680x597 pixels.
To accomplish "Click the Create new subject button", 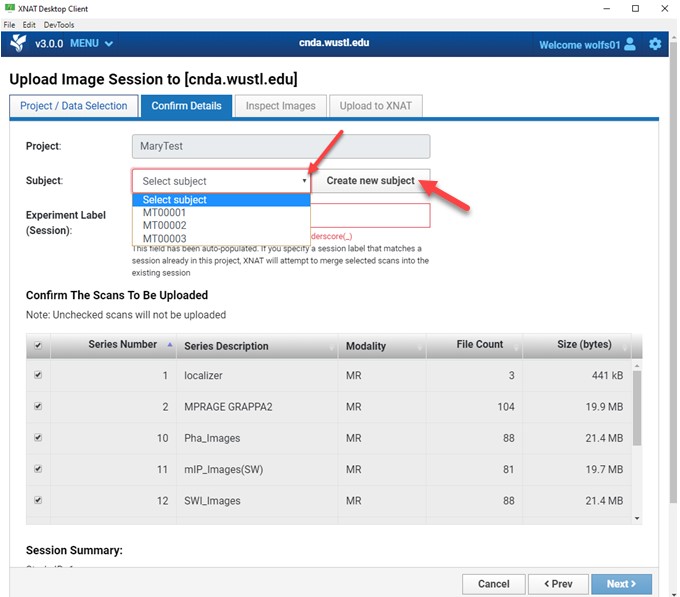I will coord(370,181).
